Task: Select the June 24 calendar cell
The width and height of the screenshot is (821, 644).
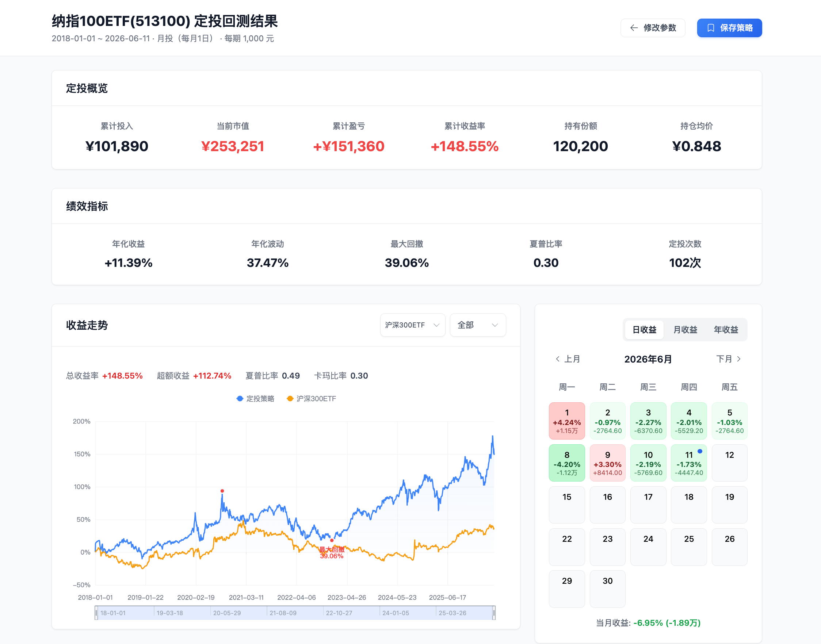Action: click(648, 547)
